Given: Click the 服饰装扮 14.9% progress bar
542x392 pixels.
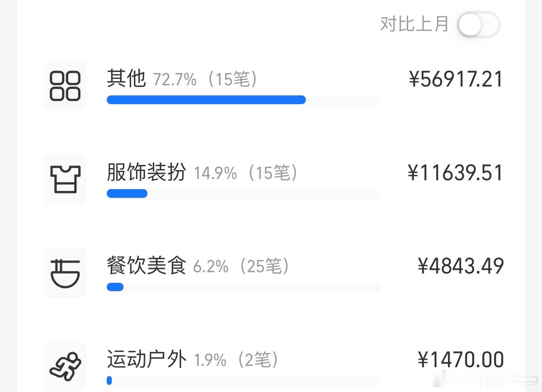Looking at the screenshot, I should point(244,194).
